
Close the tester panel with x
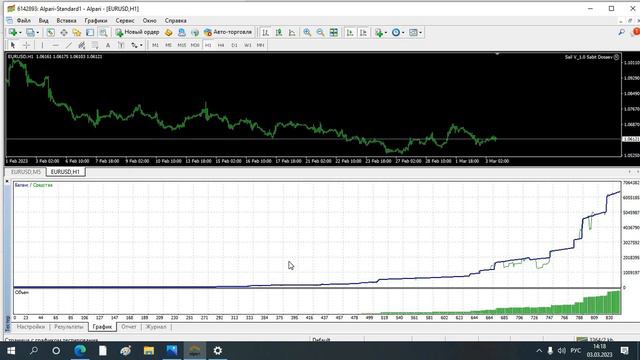7,181
